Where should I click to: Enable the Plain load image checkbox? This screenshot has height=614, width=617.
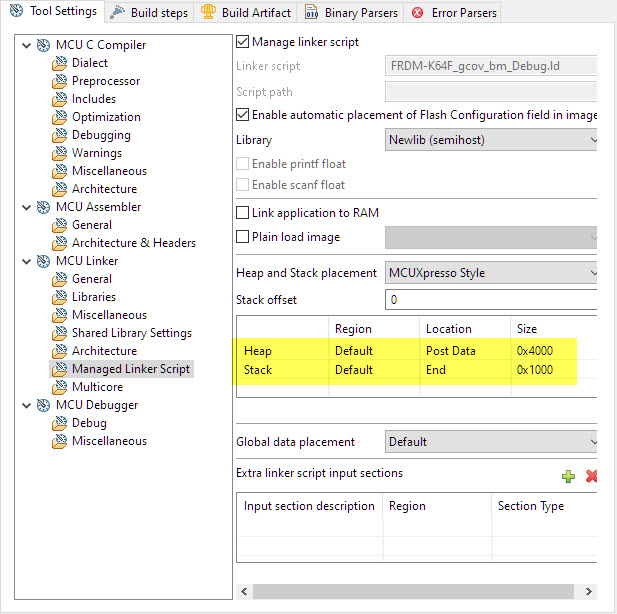coord(242,237)
